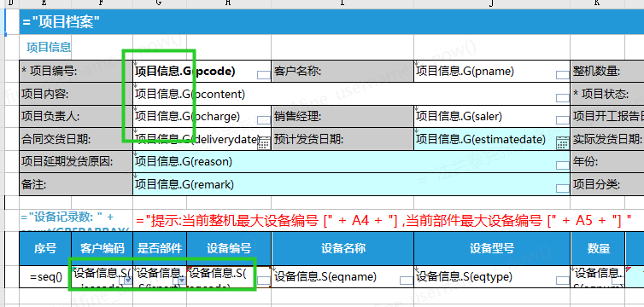This screenshot has width=644, height=307.
Task: Click the widget icon in the remark cell
Action: click(x=563, y=188)
